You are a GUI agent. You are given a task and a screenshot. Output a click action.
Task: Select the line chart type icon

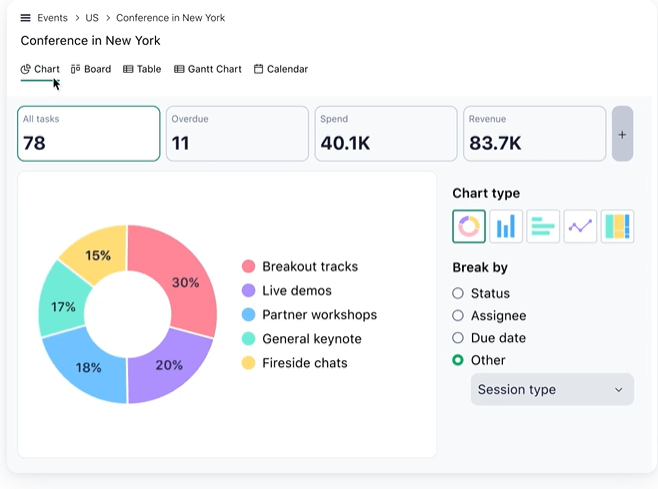(580, 227)
